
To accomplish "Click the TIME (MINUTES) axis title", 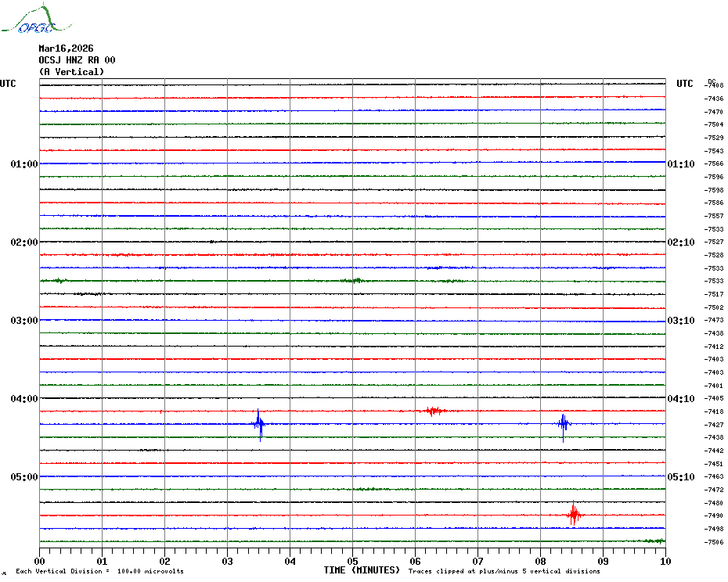I will pos(362,570).
